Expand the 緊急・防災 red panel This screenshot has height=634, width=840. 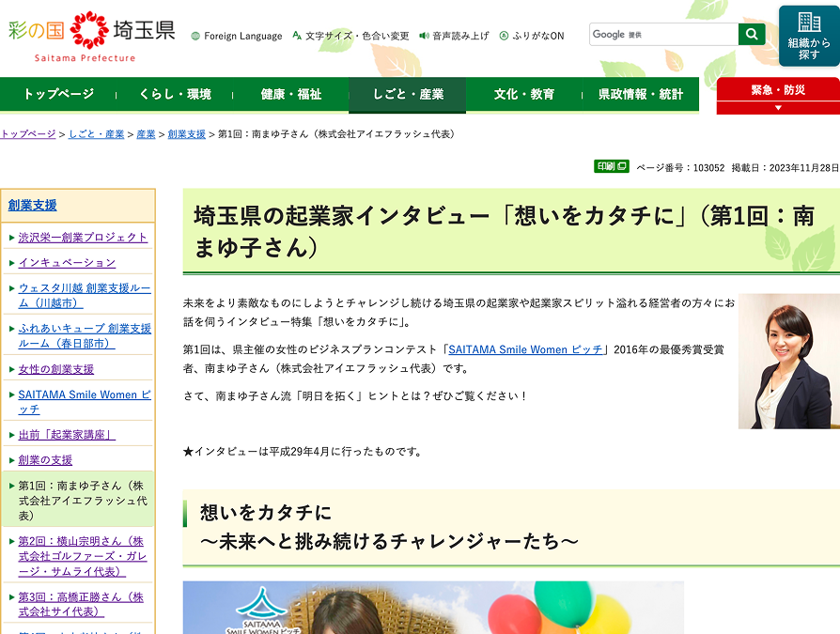pos(778,95)
